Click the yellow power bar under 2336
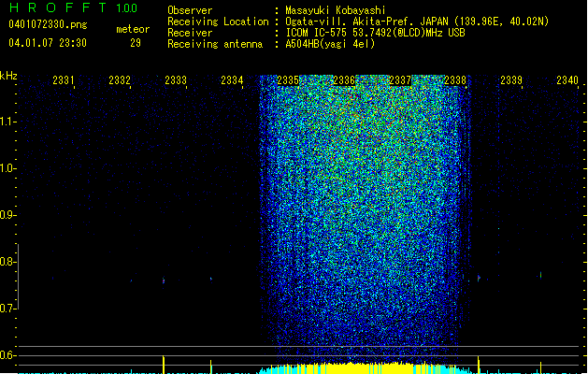 click(x=349, y=368)
